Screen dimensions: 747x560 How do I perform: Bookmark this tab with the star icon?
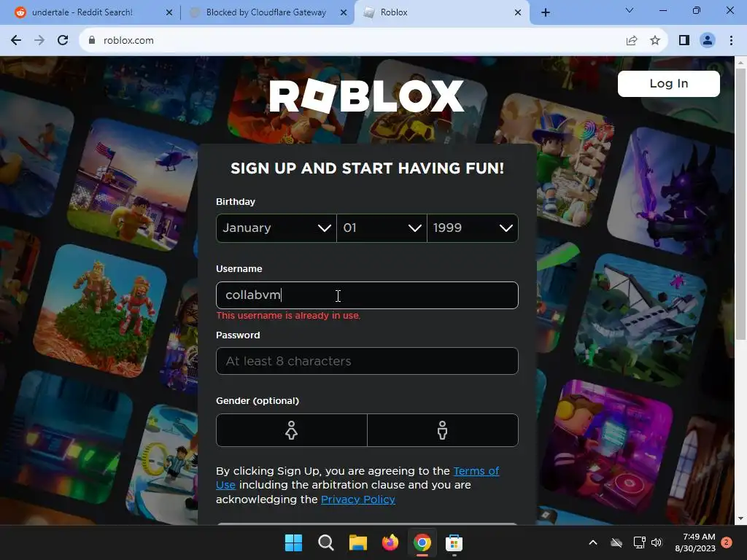click(655, 41)
